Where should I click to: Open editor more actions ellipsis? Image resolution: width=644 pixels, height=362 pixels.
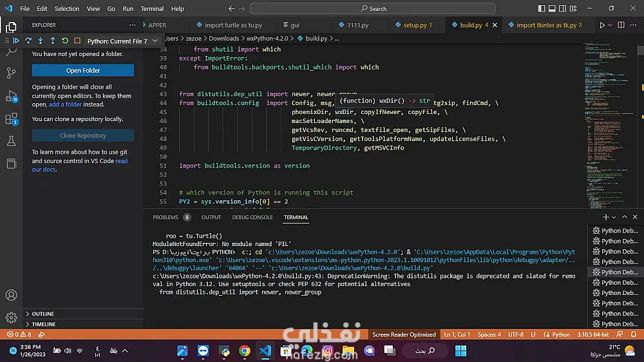[x=633, y=25]
